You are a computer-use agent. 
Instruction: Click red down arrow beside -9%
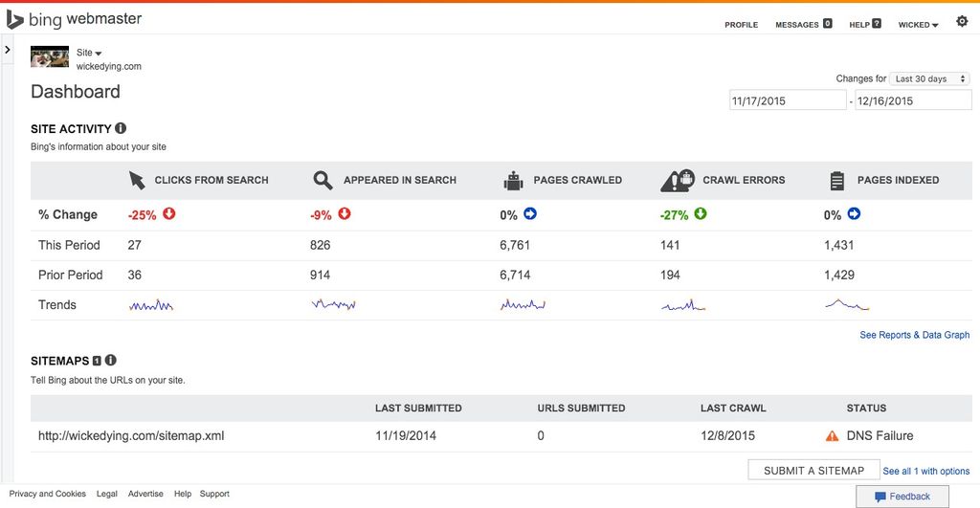click(345, 213)
